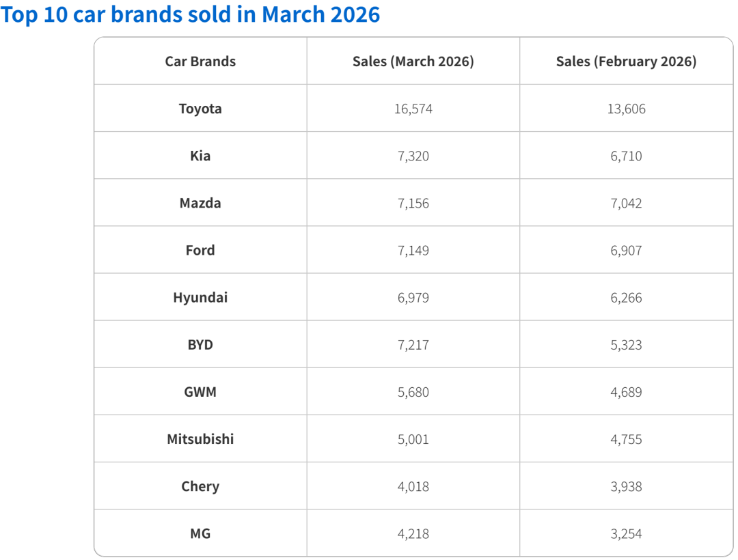Click Ford's March sales value 7,149
Screen dimensions: 738x560
coord(413,250)
